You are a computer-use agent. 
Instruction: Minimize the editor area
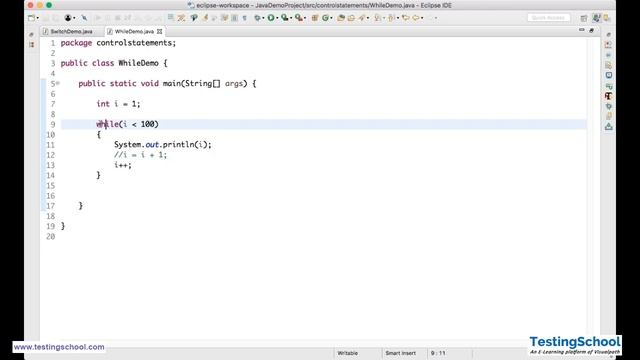582,30
